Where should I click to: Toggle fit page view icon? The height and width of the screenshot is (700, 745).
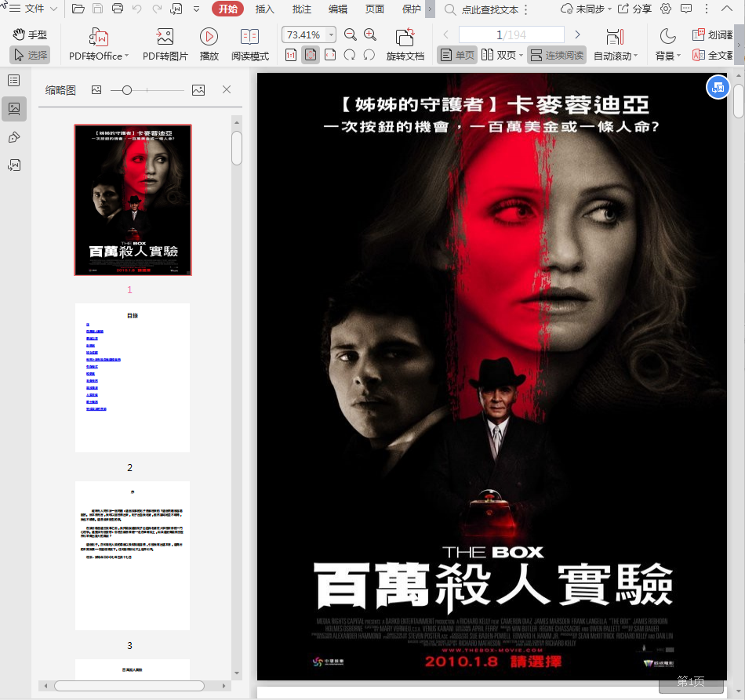click(x=311, y=55)
